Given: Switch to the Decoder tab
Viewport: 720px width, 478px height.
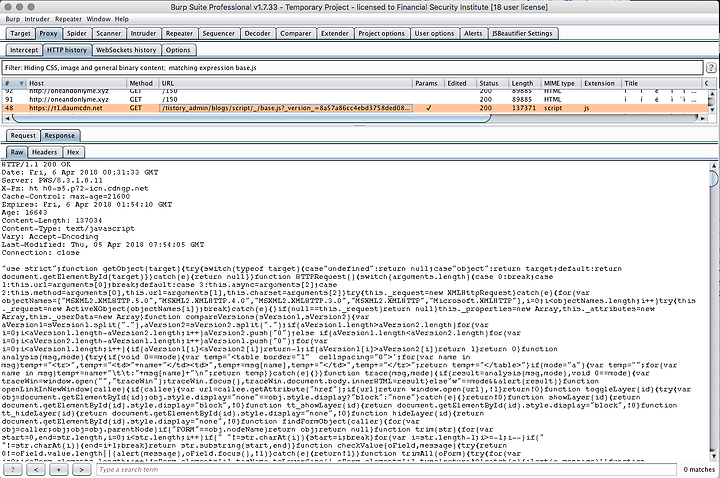Looking at the screenshot, I should point(257,34).
